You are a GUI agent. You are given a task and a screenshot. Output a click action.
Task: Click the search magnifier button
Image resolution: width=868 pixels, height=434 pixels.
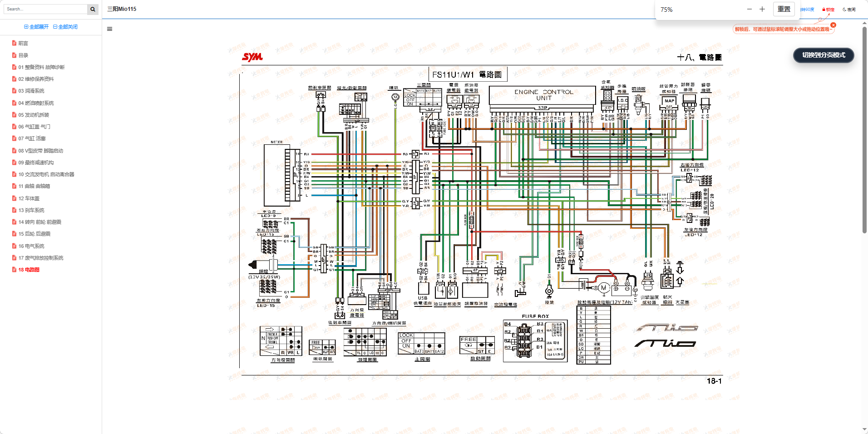(93, 9)
